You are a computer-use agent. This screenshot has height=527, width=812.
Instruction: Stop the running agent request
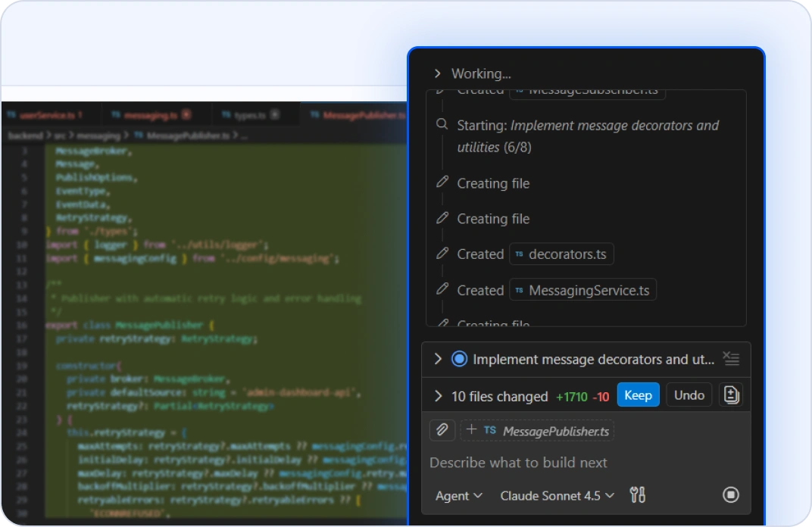(x=730, y=494)
